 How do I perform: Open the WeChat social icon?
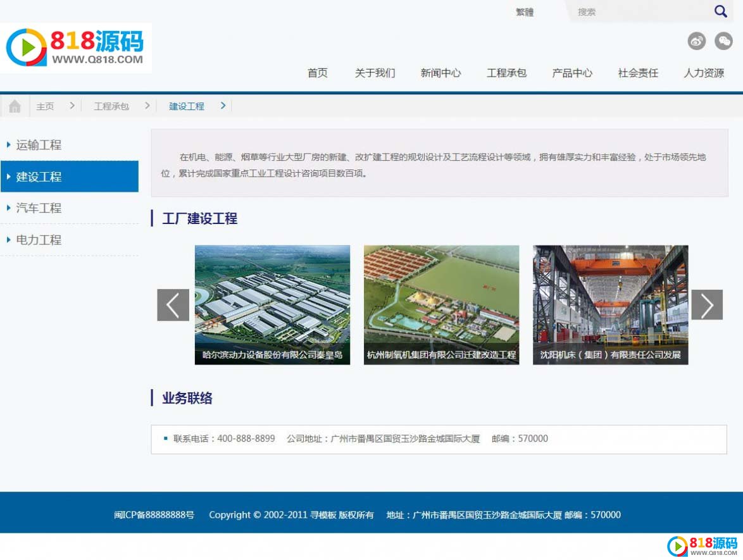[x=723, y=41]
